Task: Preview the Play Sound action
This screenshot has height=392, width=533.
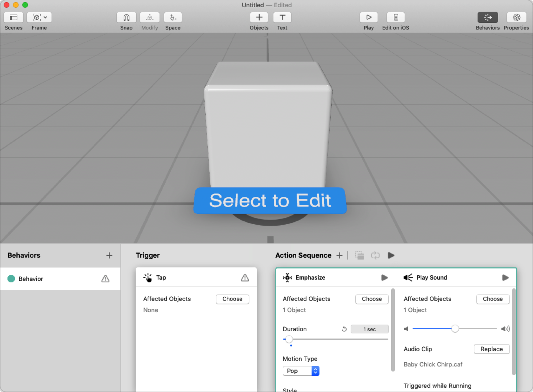Action: [505, 278]
